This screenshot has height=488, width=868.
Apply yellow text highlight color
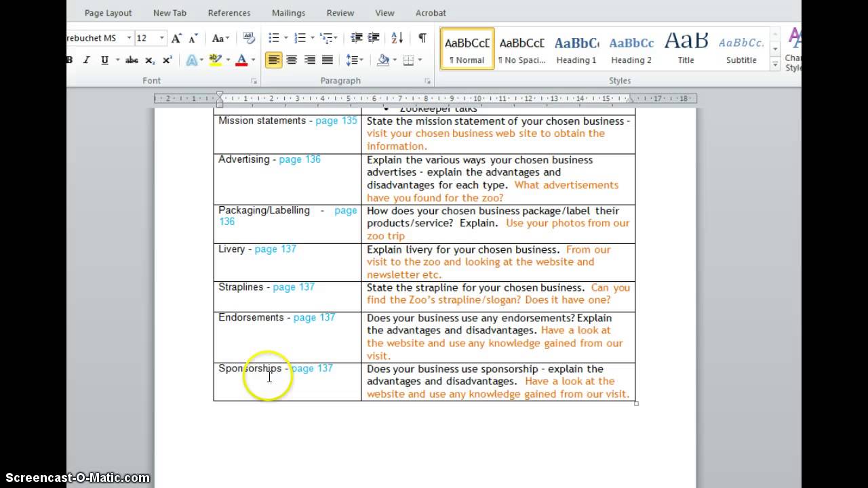point(215,60)
